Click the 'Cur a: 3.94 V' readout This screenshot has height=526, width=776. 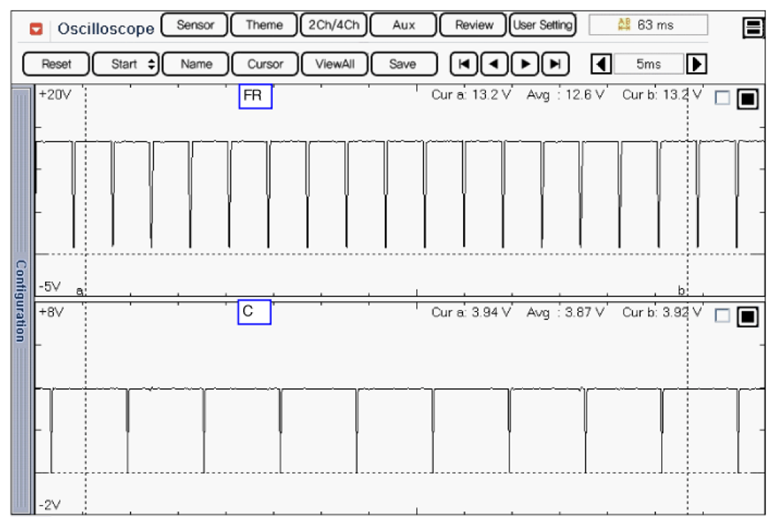pos(471,312)
